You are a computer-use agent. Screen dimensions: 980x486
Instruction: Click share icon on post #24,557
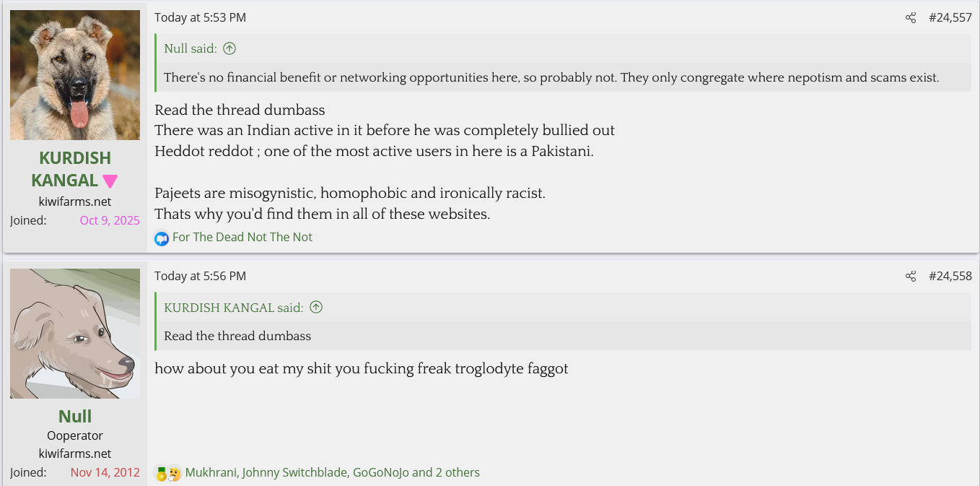[911, 18]
